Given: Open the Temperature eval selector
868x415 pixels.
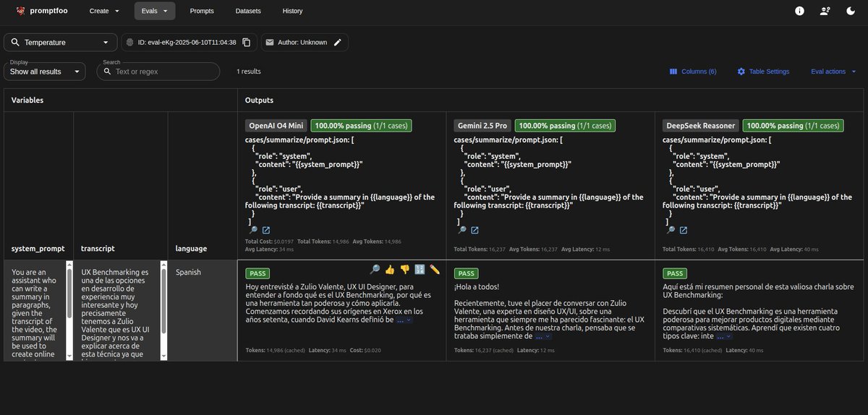Looking at the screenshot, I should (61, 43).
